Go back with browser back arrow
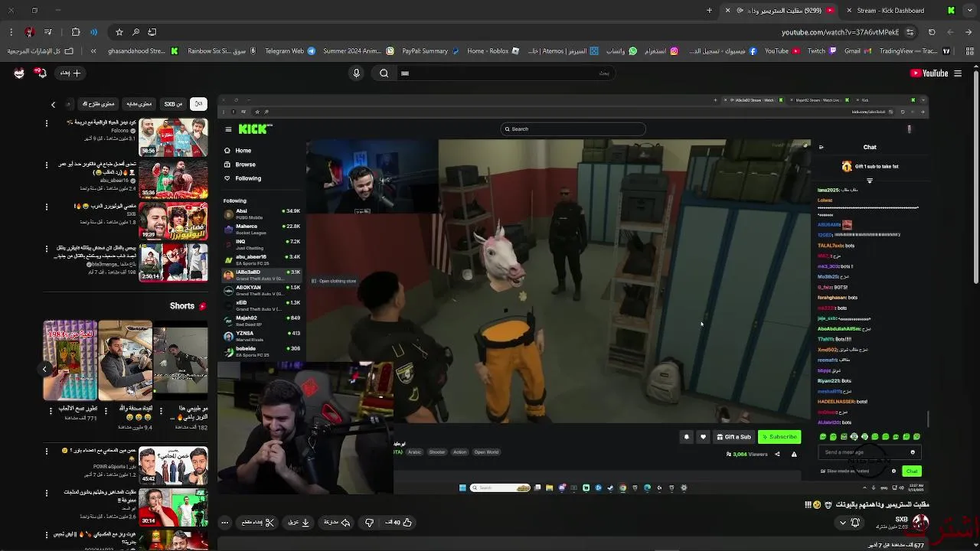The height and width of the screenshot is (551, 980). pyautogui.click(x=968, y=32)
